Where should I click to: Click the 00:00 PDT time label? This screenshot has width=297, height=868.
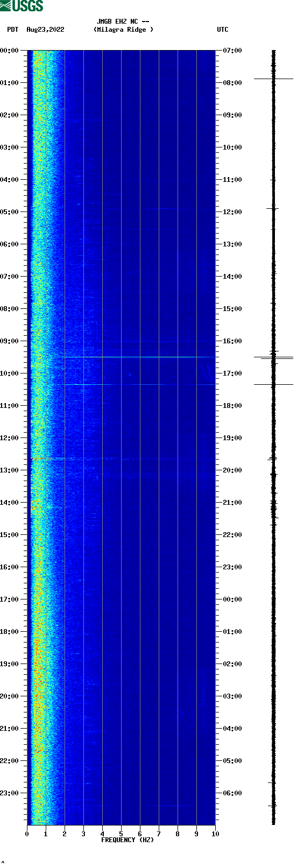tap(10, 51)
